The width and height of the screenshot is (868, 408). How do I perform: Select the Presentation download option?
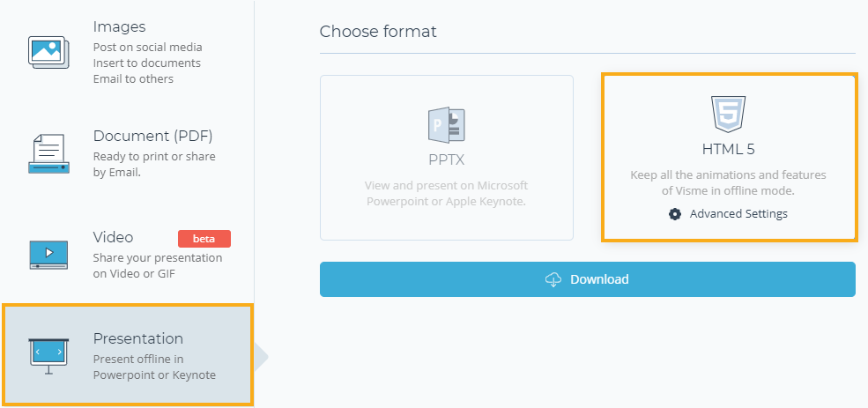click(127, 355)
